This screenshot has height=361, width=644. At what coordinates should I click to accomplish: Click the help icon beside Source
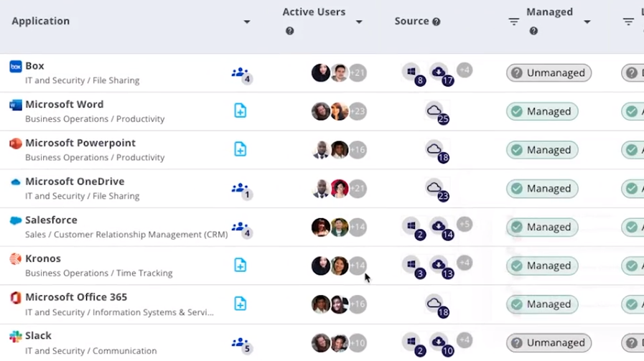437,22
